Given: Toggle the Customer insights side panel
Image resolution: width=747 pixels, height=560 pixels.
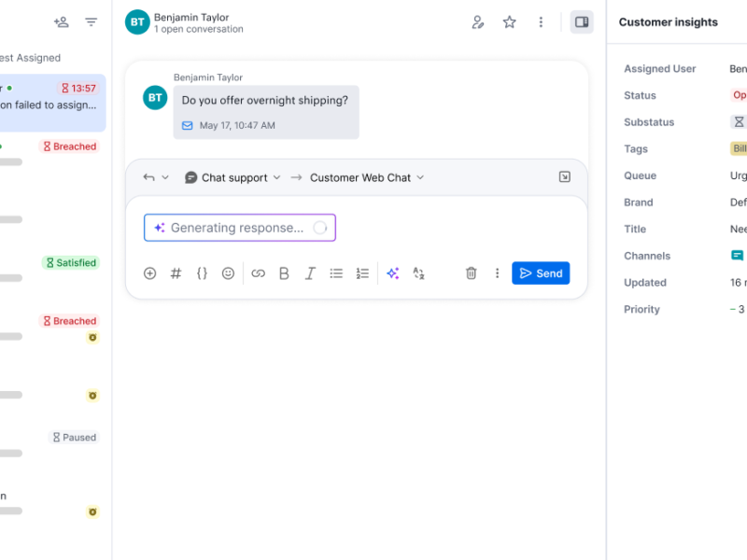Looking at the screenshot, I should coord(582,22).
